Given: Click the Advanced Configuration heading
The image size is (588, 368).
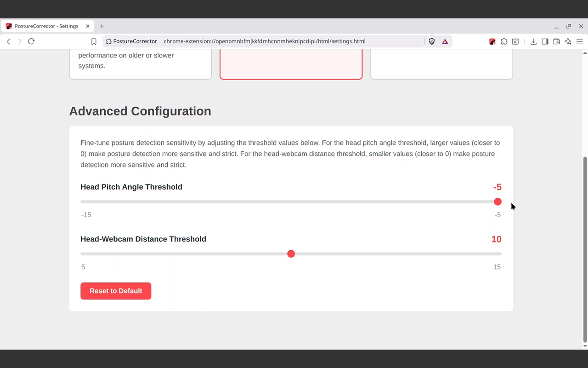Looking at the screenshot, I should click(x=140, y=111).
